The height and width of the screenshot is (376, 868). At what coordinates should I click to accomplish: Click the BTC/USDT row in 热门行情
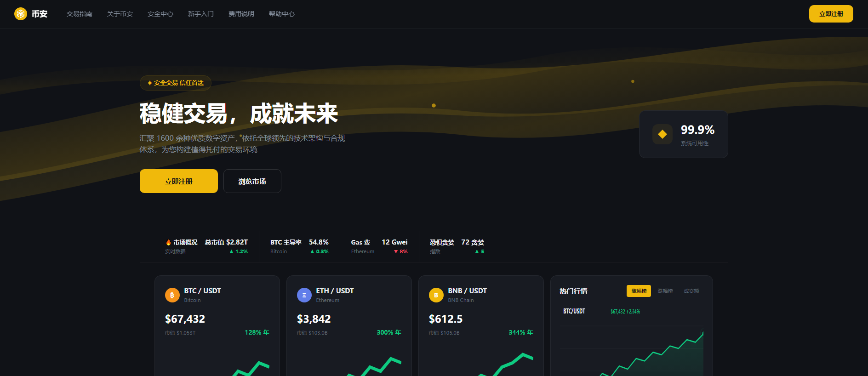tap(631, 311)
